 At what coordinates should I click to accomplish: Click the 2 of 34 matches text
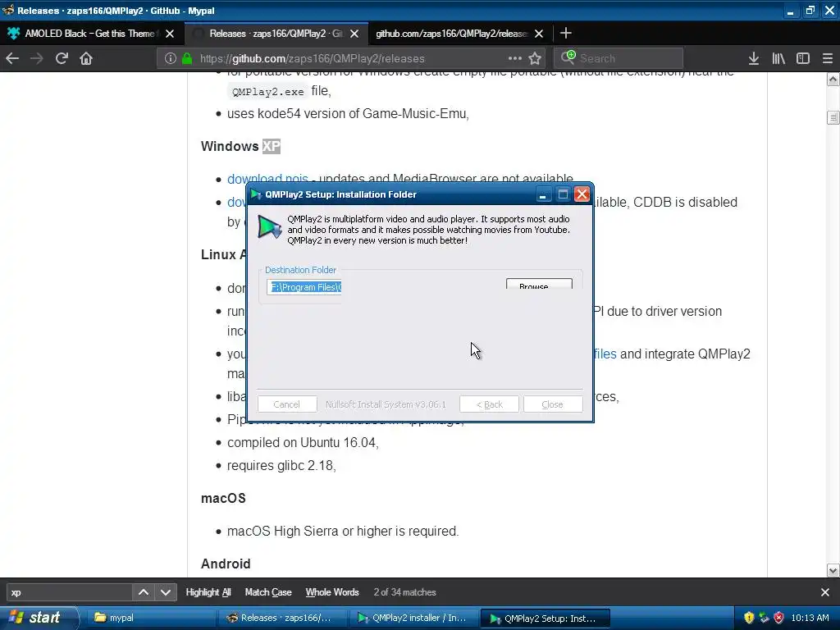click(405, 592)
